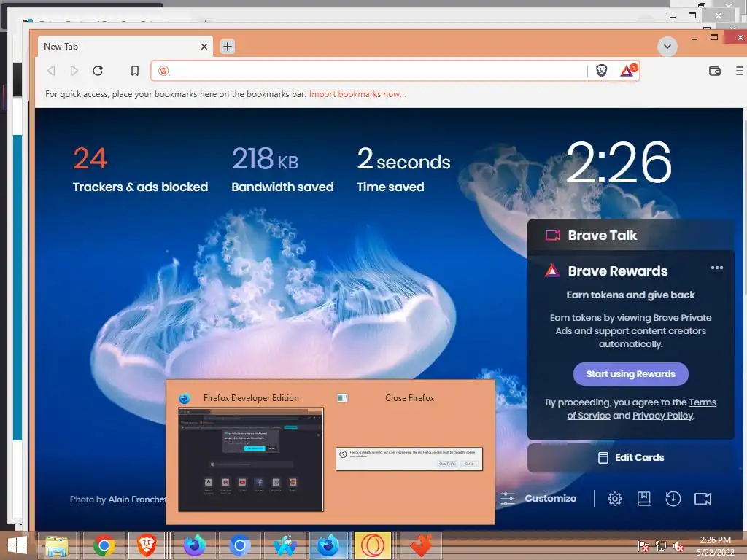Image resolution: width=747 pixels, height=560 pixels.
Task: Open taskbar clock showing 2:26 PM
Action: 715,545
